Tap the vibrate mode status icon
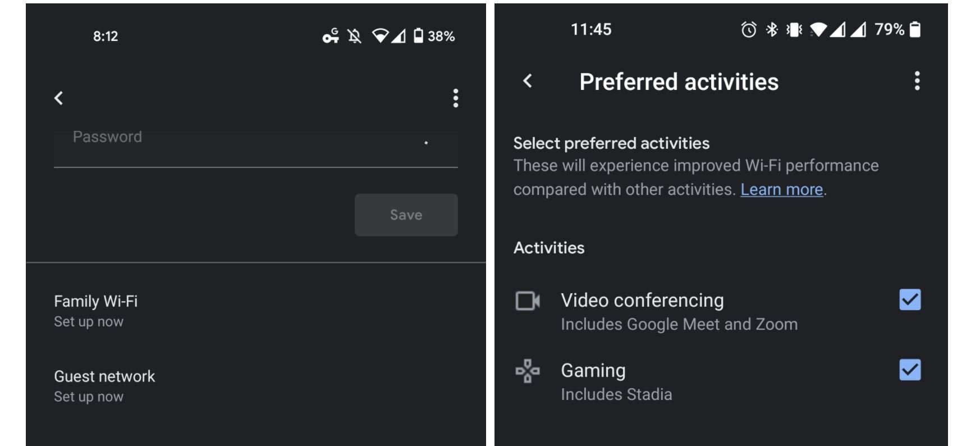 794,30
